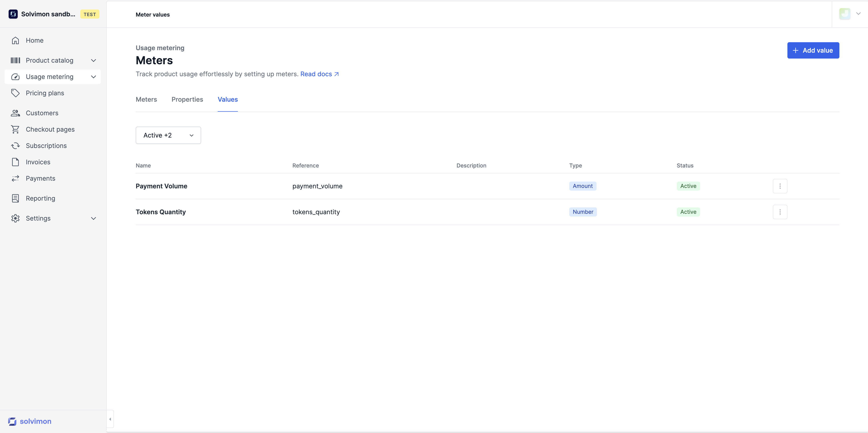Click the Reporting icon in sidebar
868x433 pixels.
(x=15, y=199)
